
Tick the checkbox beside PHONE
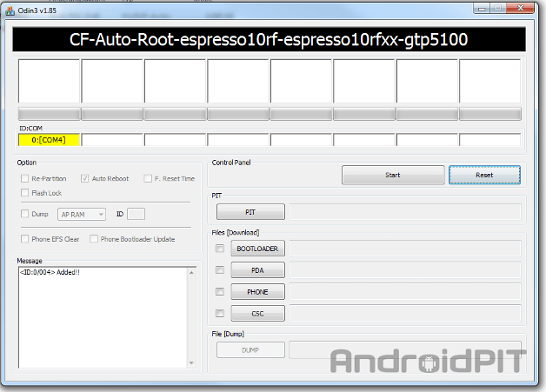[220, 291]
